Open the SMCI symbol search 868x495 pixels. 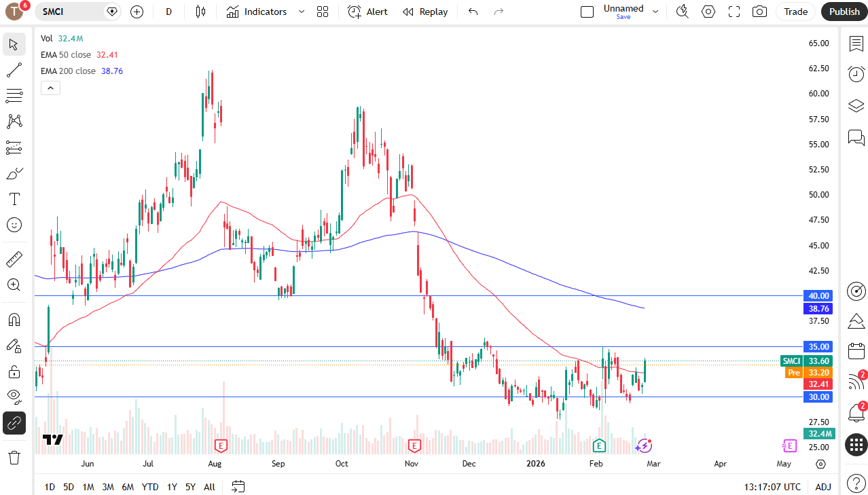[71, 12]
